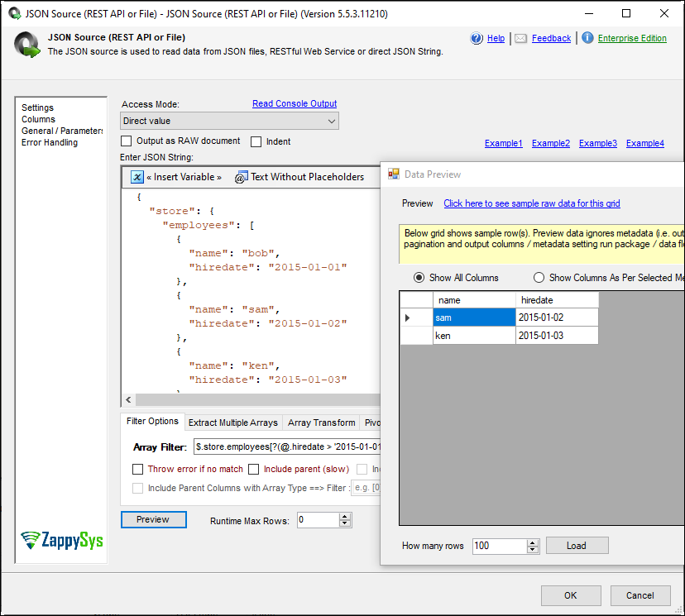Click OK to confirm
The width and height of the screenshot is (685, 616).
pos(571,595)
